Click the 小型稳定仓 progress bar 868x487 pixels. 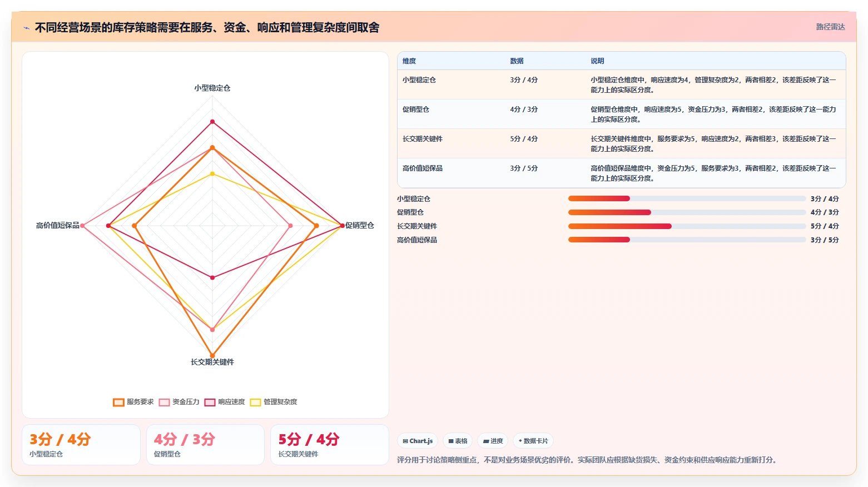coord(687,198)
